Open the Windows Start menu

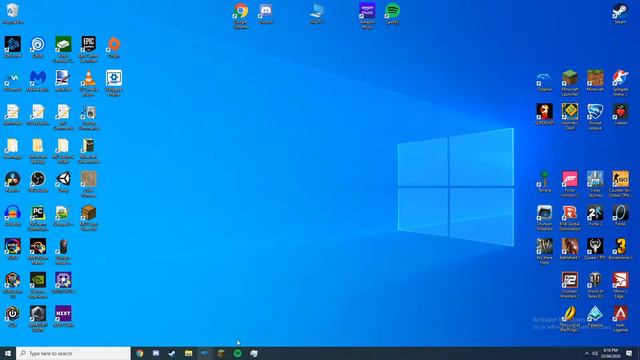tap(8, 353)
